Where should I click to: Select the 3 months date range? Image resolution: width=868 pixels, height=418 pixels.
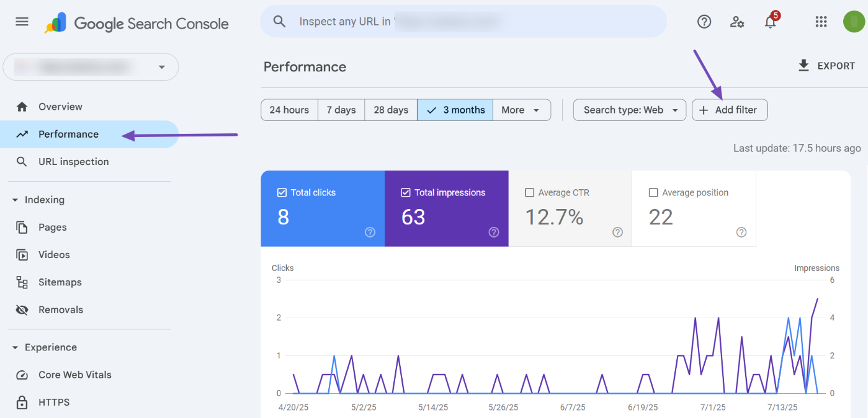click(x=455, y=110)
